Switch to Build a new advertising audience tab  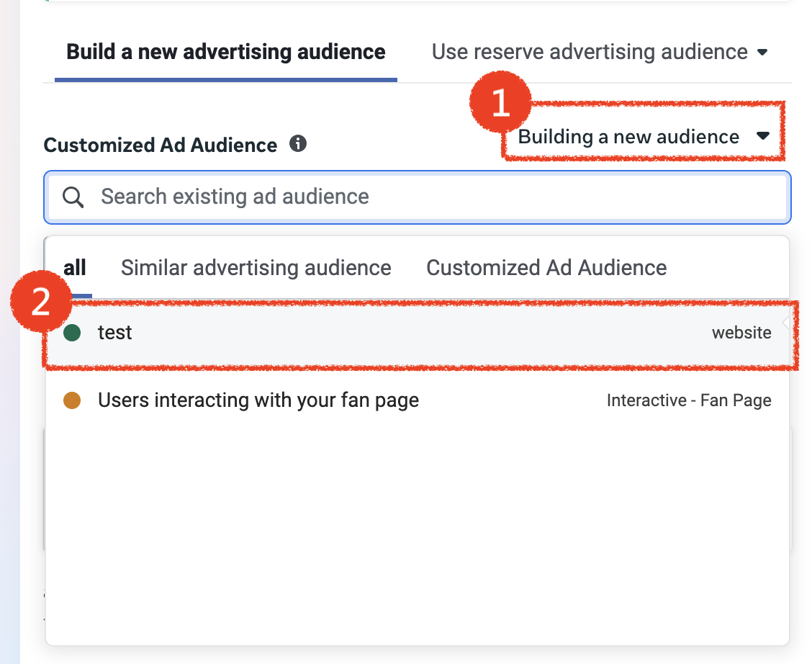[226, 52]
